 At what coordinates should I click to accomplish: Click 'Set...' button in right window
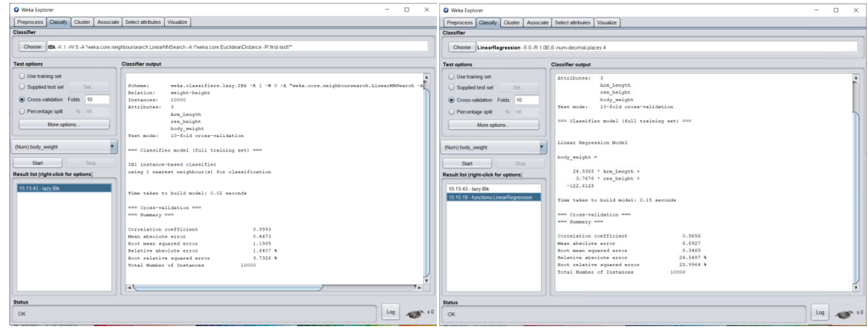(518, 88)
